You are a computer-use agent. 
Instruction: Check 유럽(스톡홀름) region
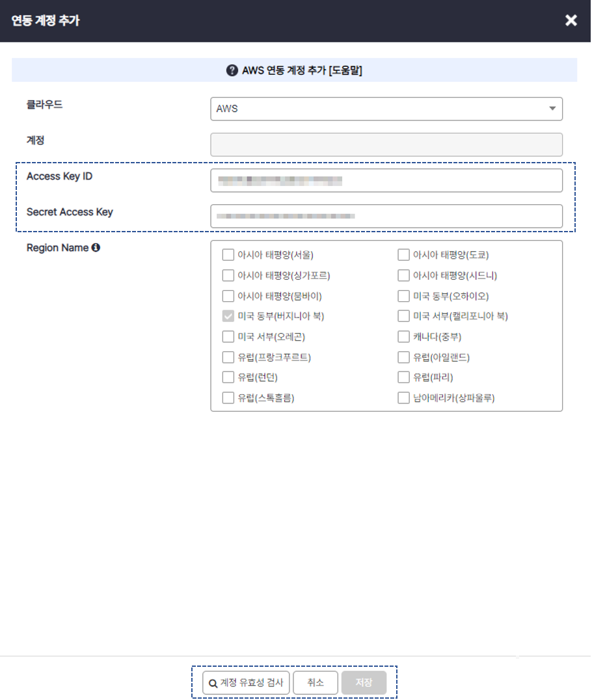228,397
